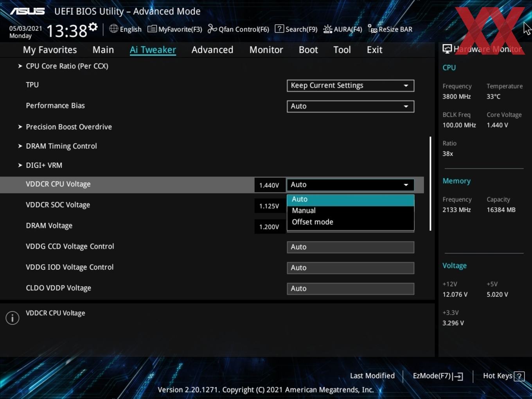Click the settings gear beside the clock
The image size is (532, 399).
(93, 27)
